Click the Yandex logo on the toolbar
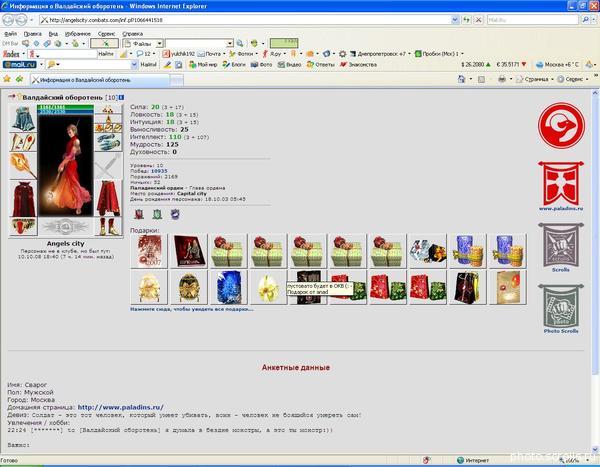Image resolution: width=600 pixels, height=467 pixels. [11, 54]
